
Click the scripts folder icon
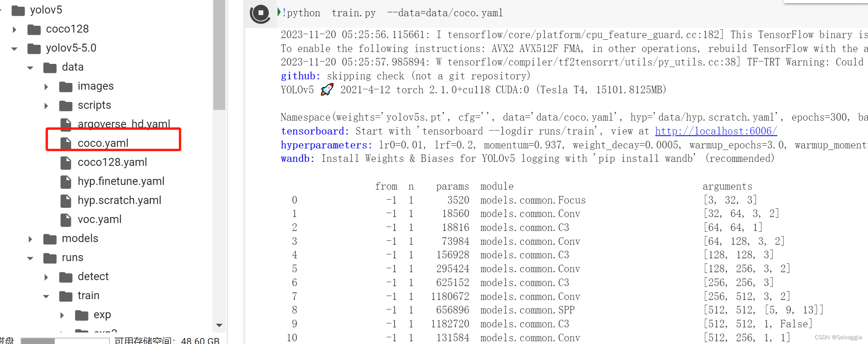[x=66, y=106]
